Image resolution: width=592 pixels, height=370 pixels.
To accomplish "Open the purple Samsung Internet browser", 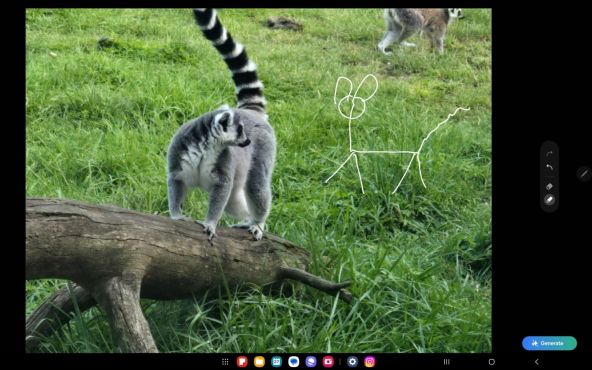I will coord(311,362).
